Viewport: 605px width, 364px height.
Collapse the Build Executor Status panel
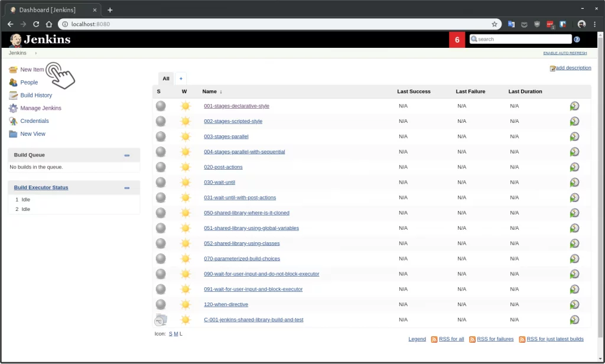pyautogui.click(x=127, y=188)
